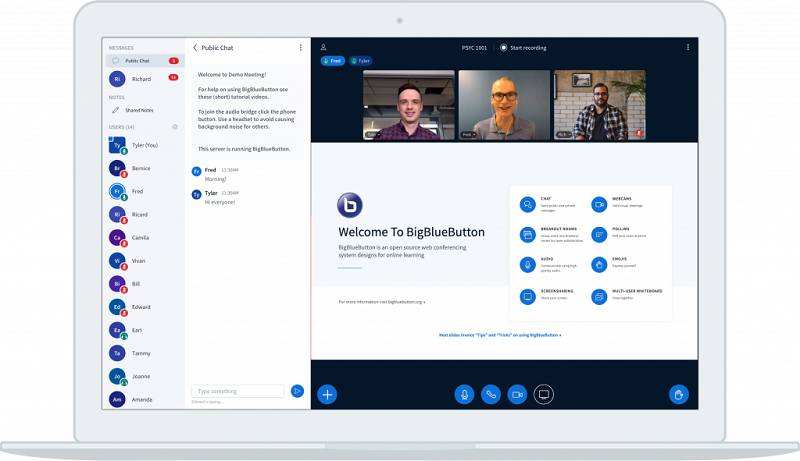
Task: Click 'Welcome To BigBlueButton' slide title
Action: [x=411, y=232]
